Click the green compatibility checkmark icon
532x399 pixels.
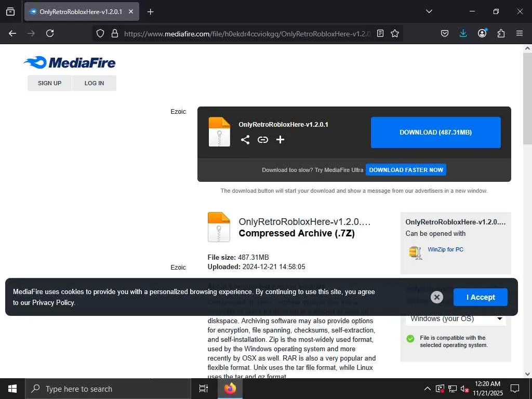tap(410, 339)
